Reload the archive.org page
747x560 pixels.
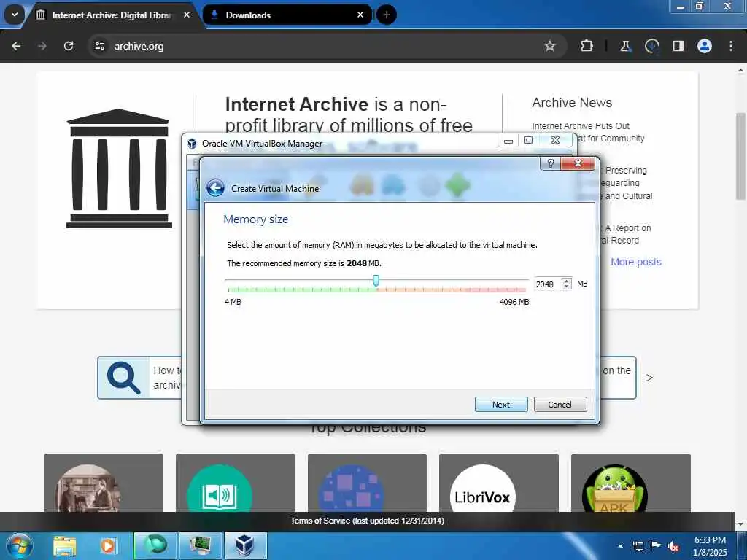click(69, 46)
